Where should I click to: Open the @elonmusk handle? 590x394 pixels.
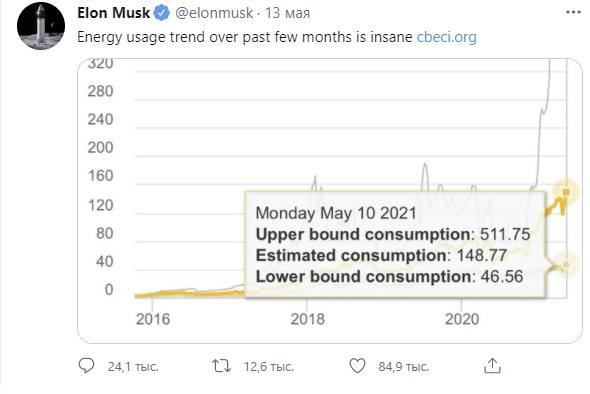click(x=214, y=13)
